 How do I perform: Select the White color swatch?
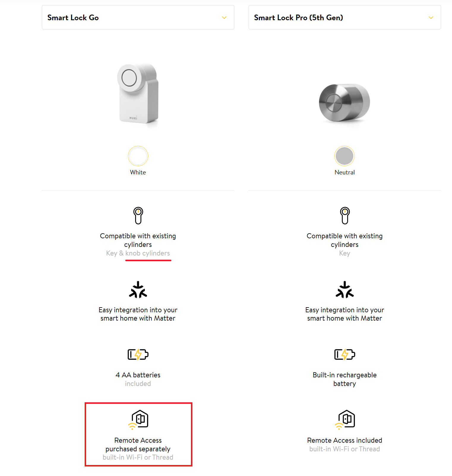click(138, 156)
